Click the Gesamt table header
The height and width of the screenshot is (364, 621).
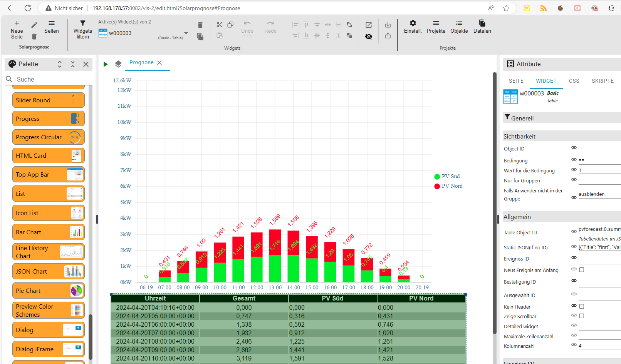(x=244, y=298)
